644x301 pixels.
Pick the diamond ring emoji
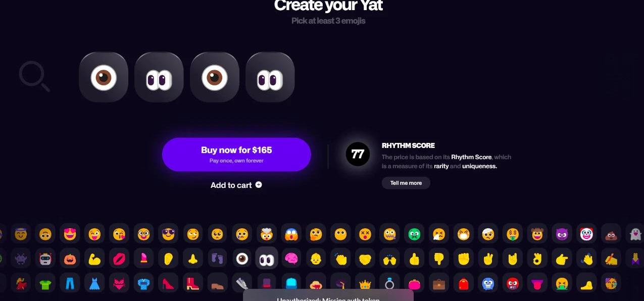tap(389, 283)
